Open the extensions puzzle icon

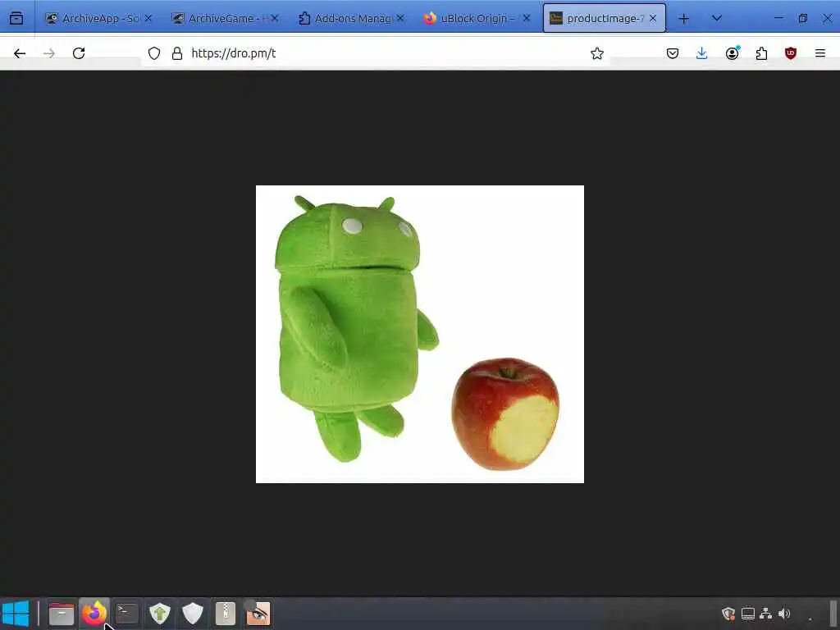click(x=761, y=53)
